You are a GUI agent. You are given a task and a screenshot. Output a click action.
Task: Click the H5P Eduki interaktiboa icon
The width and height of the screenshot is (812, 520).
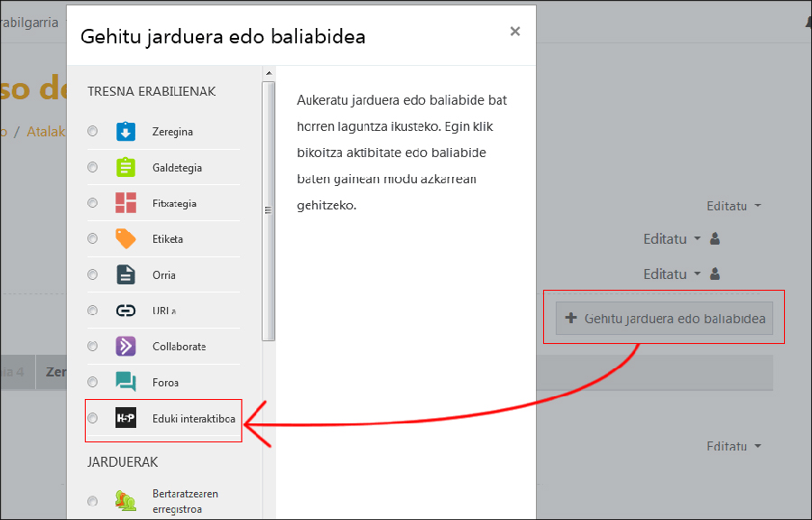pos(125,418)
